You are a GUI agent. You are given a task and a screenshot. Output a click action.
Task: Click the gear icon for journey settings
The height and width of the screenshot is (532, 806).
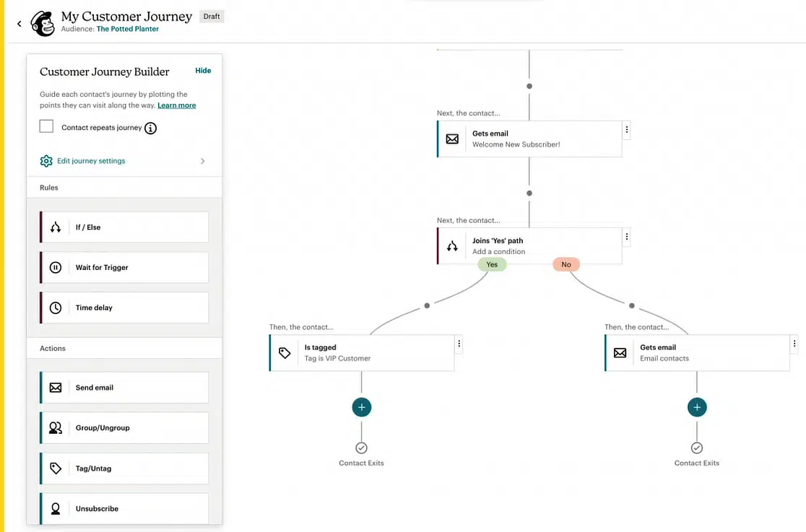pos(46,161)
